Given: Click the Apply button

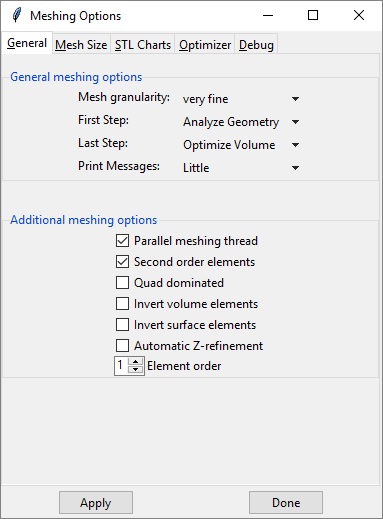Looking at the screenshot, I should point(96,502).
